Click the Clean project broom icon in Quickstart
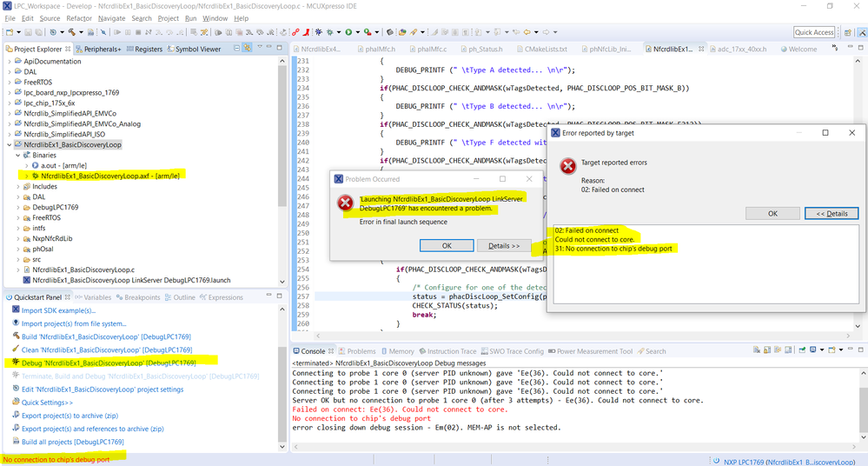 click(16, 349)
